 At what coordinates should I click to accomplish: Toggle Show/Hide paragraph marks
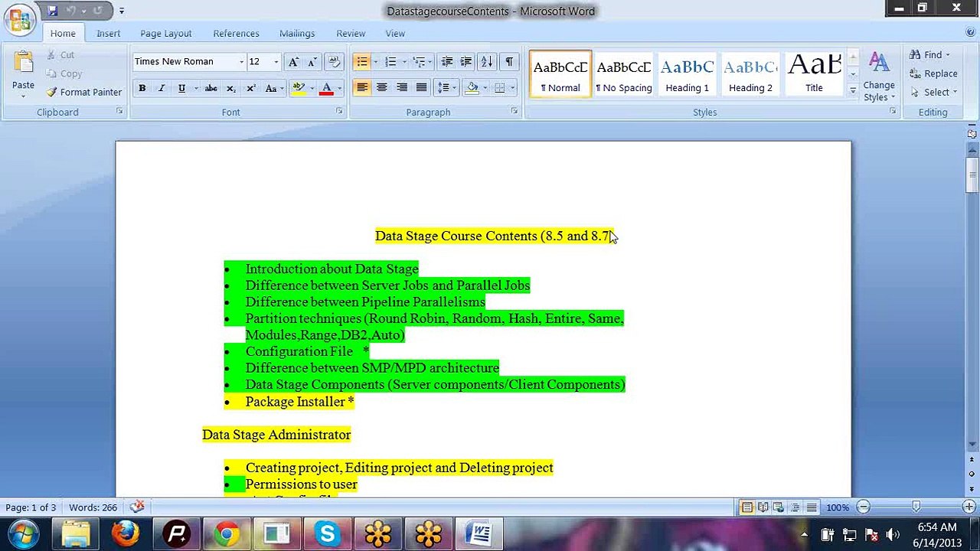pos(509,62)
